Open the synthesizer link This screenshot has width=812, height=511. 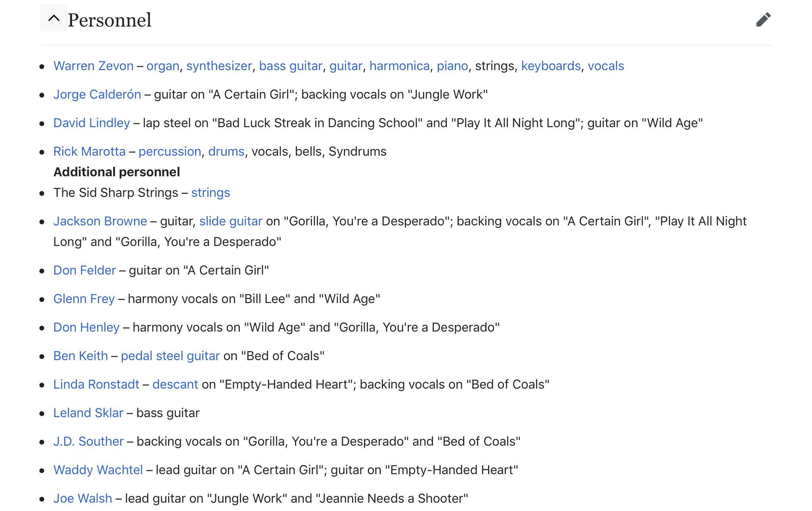click(x=219, y=66)
